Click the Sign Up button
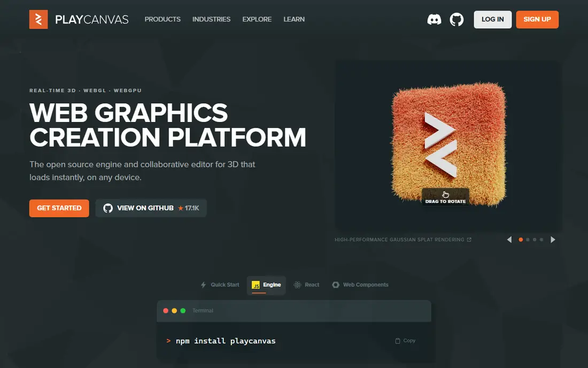This screenshot has height=368, width=588. 537,19
